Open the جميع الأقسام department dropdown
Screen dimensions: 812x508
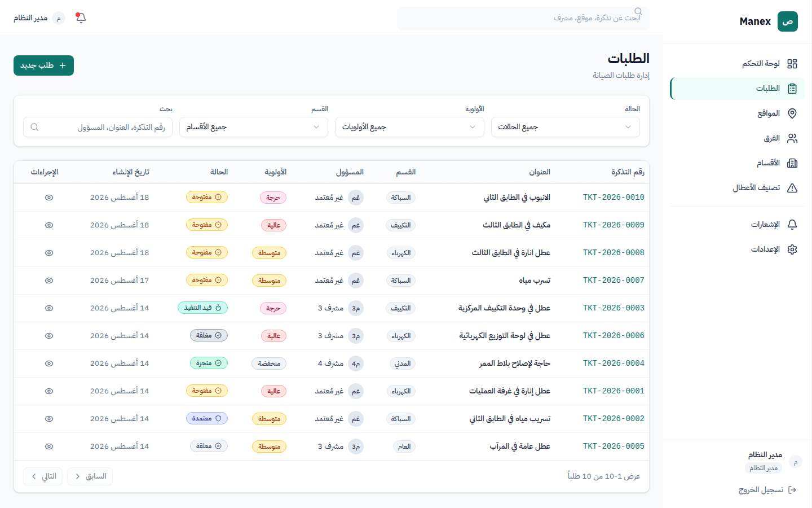(x=254, y=127)
